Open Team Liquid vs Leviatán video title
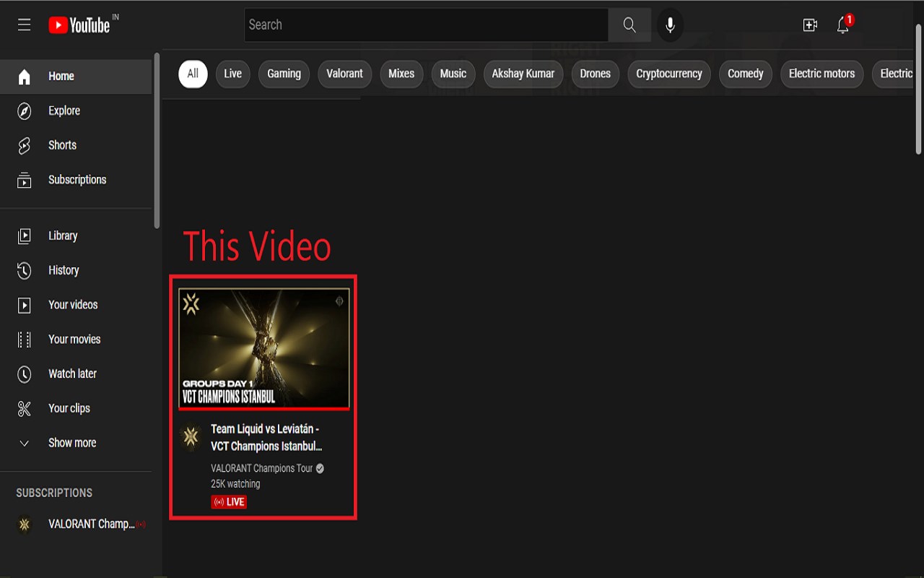 click(x=266, y=438)
